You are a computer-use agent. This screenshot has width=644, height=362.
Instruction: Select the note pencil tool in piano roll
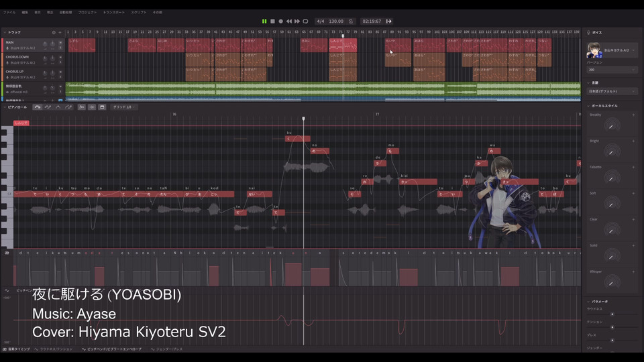tap(48, 107)
